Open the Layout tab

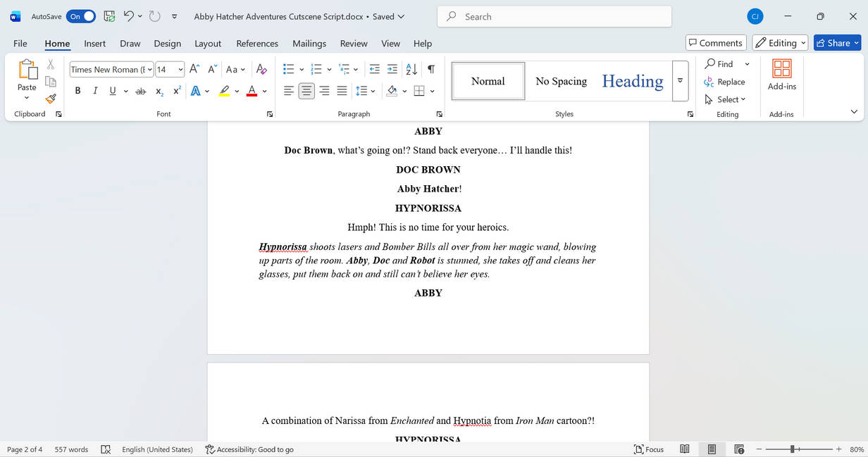pyautogui.click(x=208, y=43)
